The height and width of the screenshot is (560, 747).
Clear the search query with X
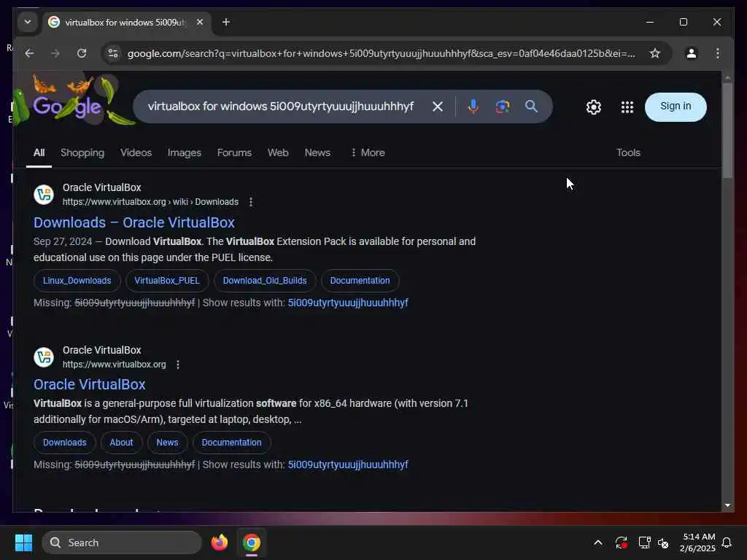438,106
